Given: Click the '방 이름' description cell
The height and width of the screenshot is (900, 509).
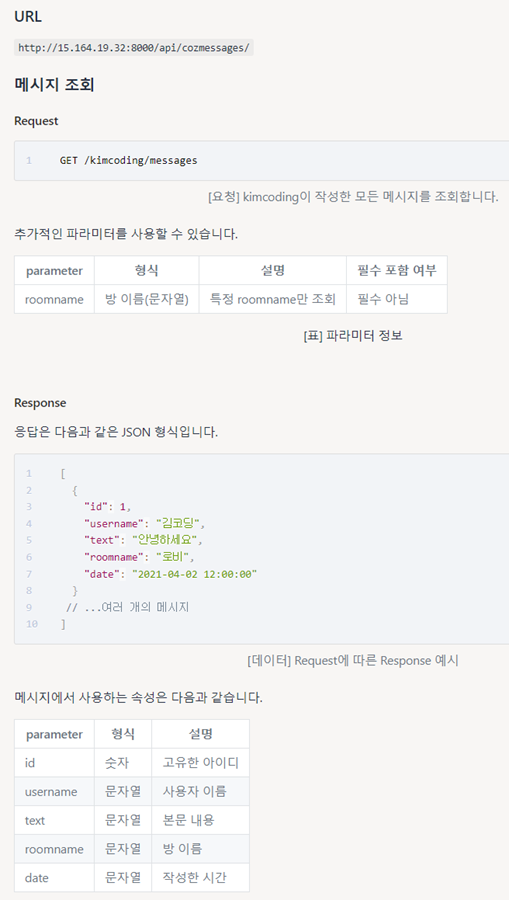Looking at the screenshot, I should (x=200, y=849).
